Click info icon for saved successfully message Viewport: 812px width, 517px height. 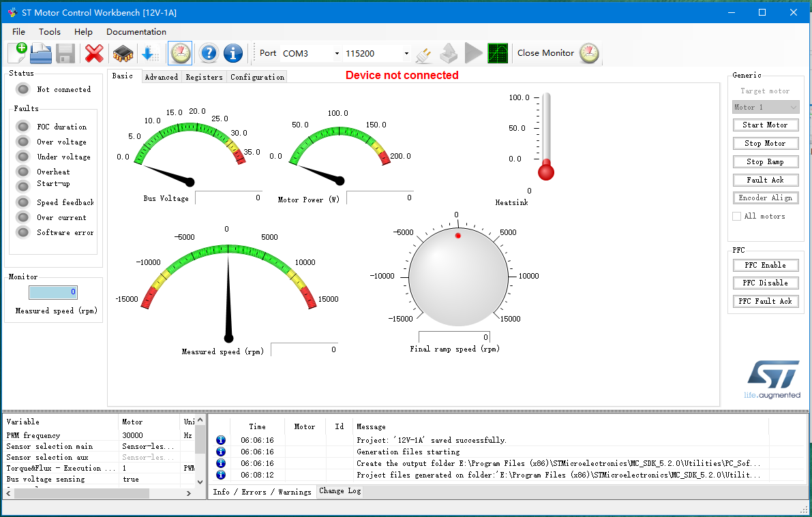point(221,440)
